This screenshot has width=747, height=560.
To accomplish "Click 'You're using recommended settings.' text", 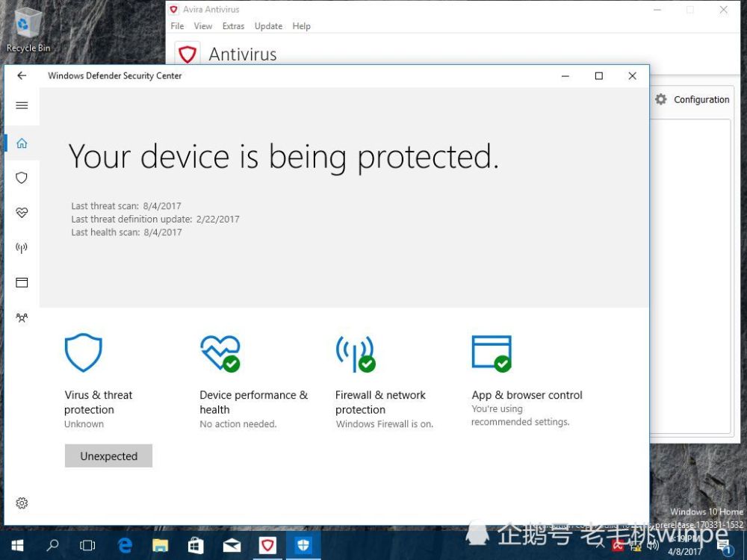I will click(520, 415).
